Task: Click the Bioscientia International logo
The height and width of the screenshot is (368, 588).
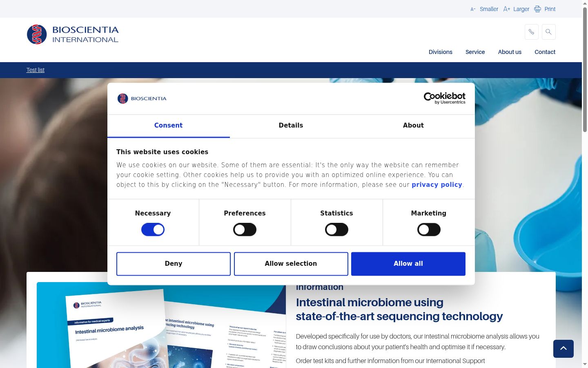Action: coord(73,34)
